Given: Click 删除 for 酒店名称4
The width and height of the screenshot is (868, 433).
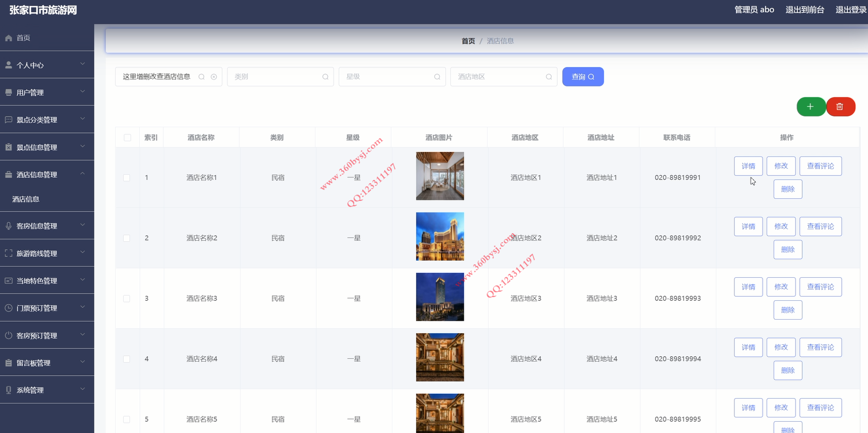Looking at the screenshot, I should (788, 371).
